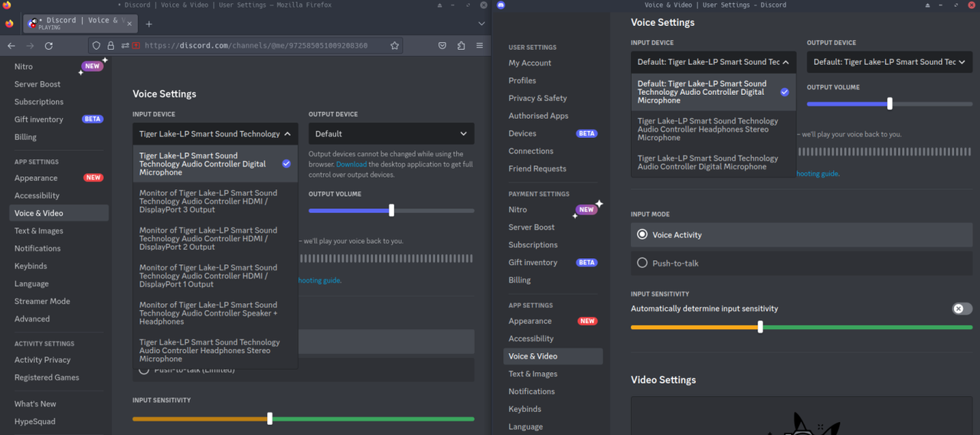Open HypeSquad in Firefox sidebar
This screenshot has width=980, height=435.
point(59,421)
